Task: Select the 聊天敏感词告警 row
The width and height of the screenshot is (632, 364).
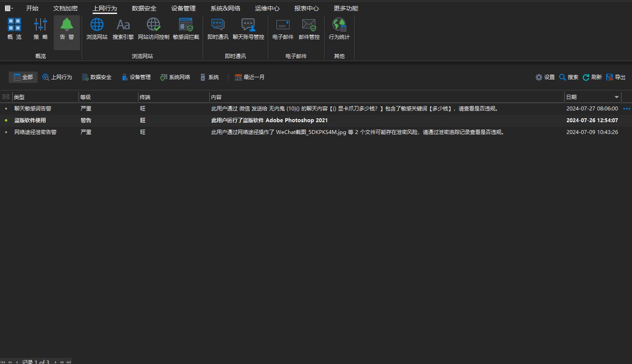Action: [x=316, y=109]
